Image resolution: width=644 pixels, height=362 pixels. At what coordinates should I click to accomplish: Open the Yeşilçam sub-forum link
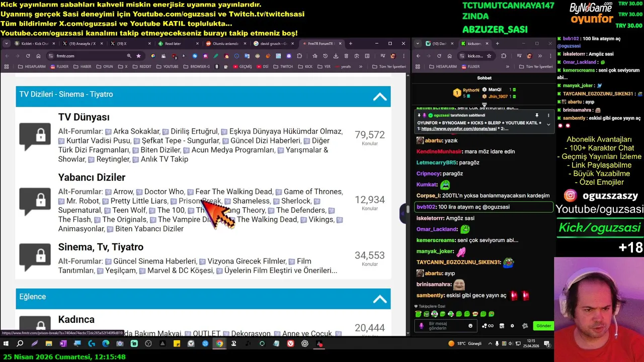[x=121, y=270]
